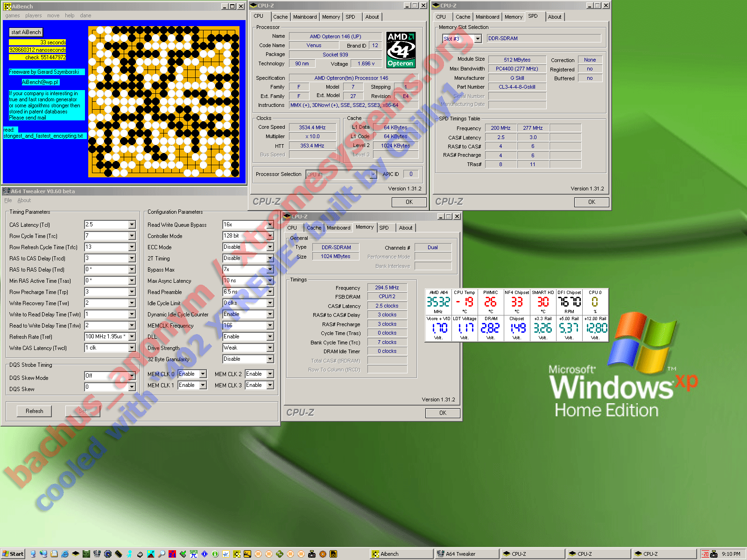
Task: Click the magnifier icon in quick launch
Action: click(162, 554)
